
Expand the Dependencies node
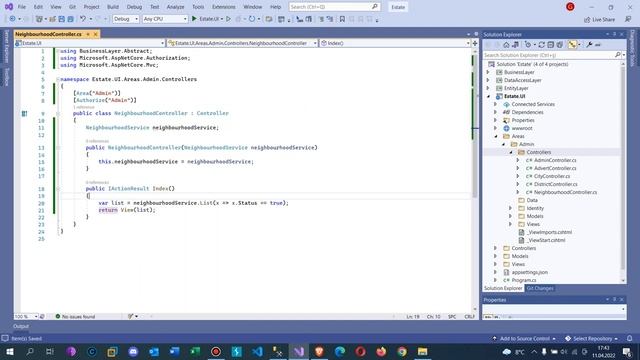[496, 112]
